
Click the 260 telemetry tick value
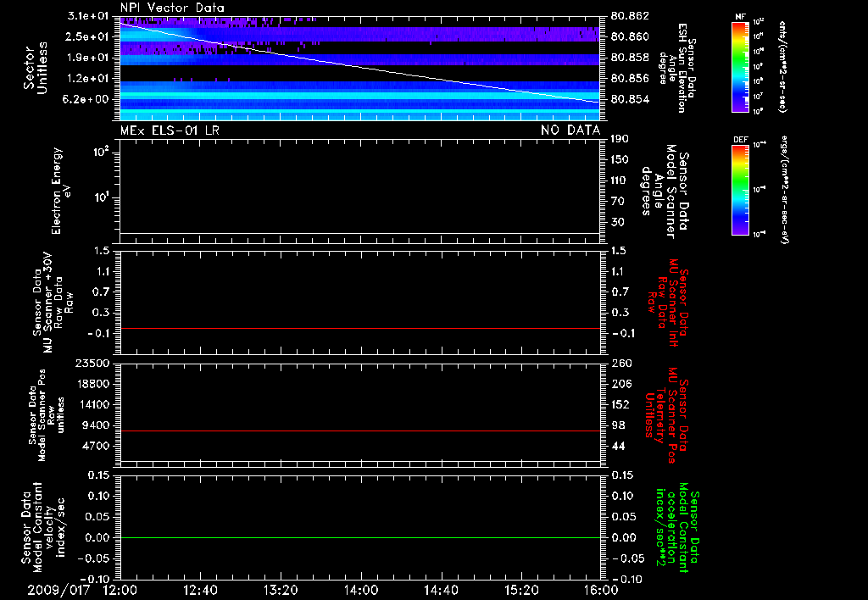tap(621, 363)
